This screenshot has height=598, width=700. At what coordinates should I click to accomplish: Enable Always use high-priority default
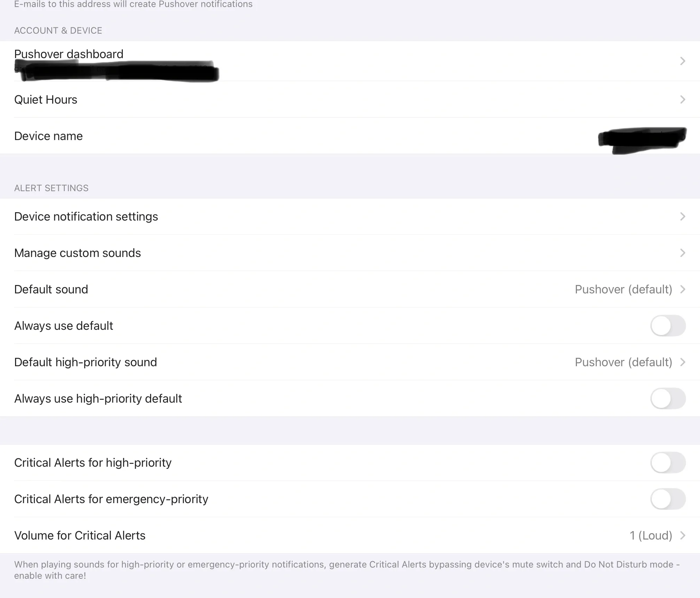(x=668, y=398)
